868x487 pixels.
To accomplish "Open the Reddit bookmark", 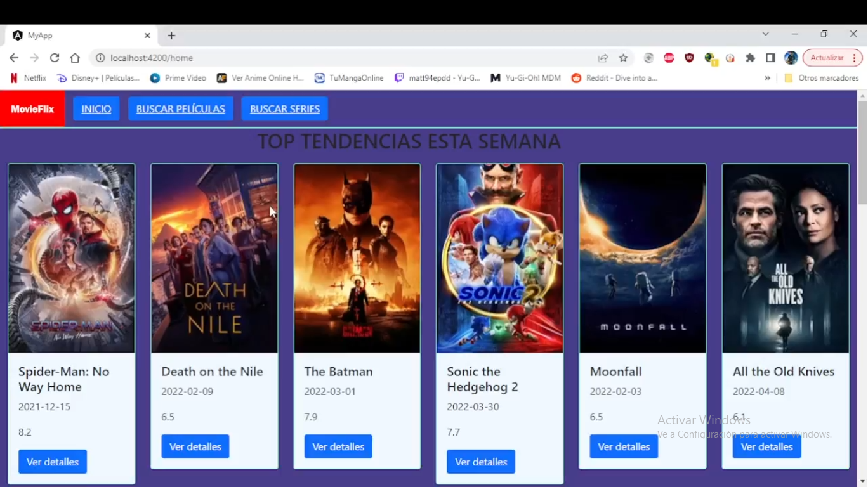I will [614, 78].
